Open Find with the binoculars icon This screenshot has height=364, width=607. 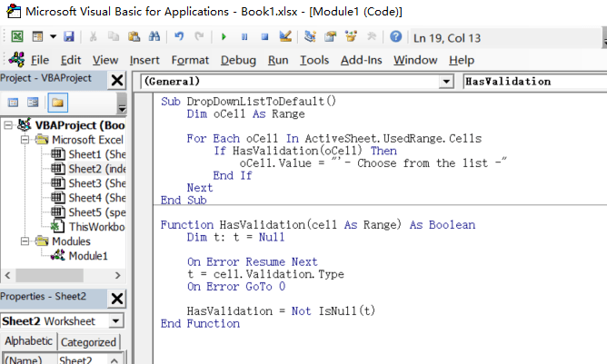pyautogui.click(x=154, y=36)
